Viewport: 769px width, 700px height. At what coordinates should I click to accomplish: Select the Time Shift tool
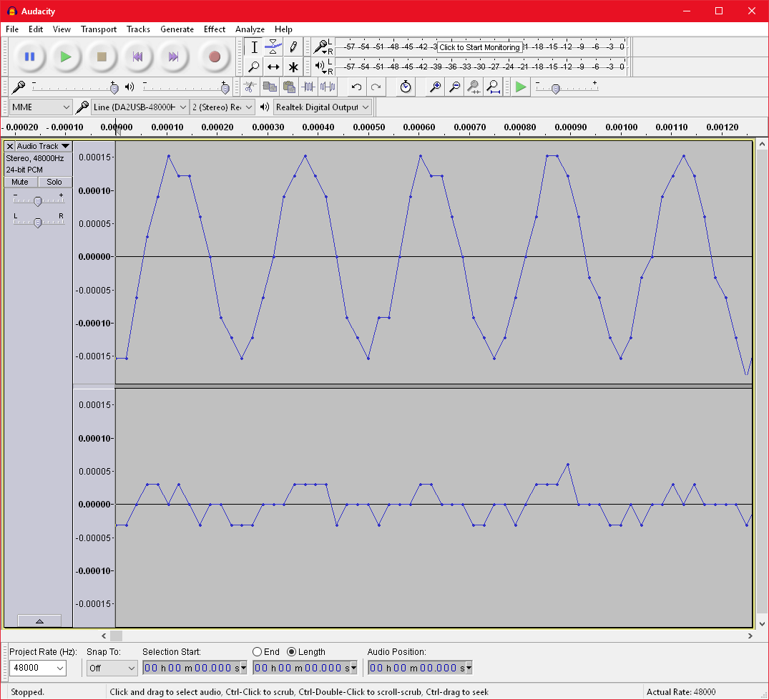273,67
